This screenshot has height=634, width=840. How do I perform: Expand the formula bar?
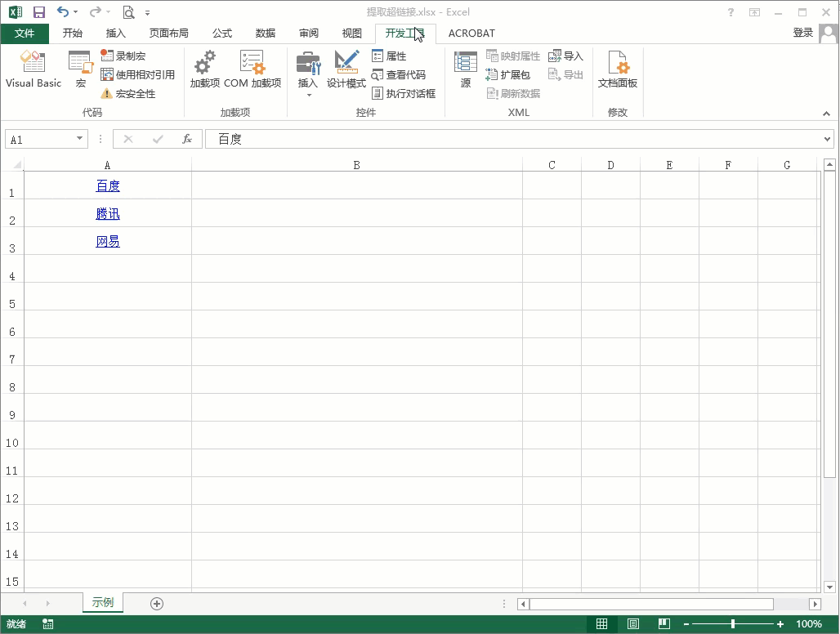coord(827,140)
